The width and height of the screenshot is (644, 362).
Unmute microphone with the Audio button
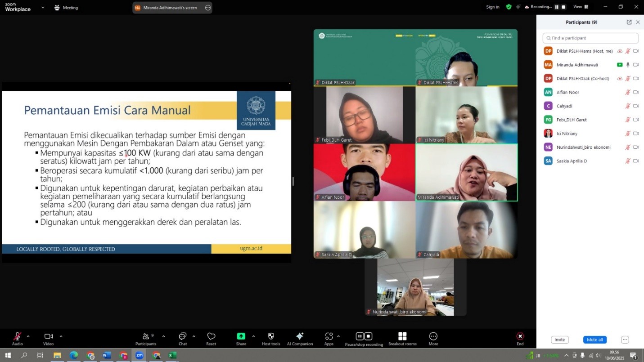(17, 336)
